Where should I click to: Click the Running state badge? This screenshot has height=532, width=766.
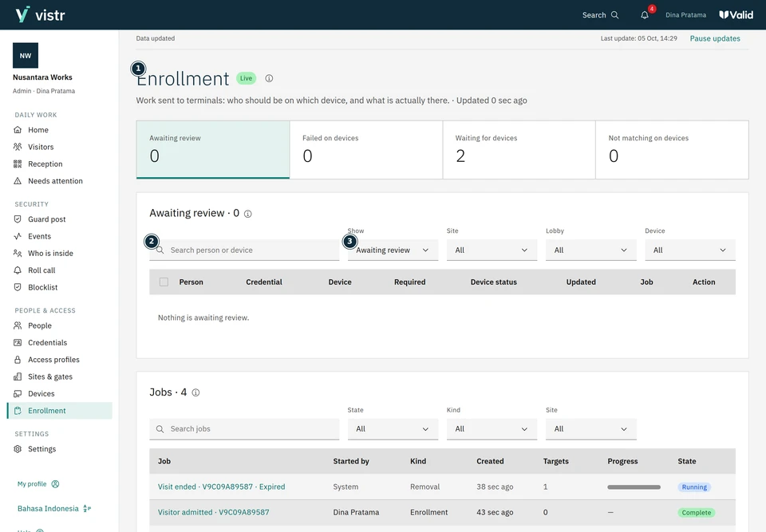pos(694,487)
